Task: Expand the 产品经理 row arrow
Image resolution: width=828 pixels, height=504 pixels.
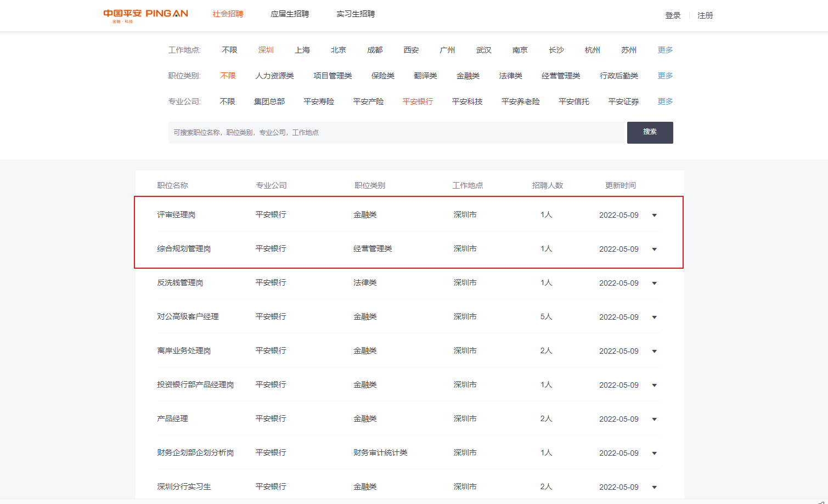Action: pos(654,420)
